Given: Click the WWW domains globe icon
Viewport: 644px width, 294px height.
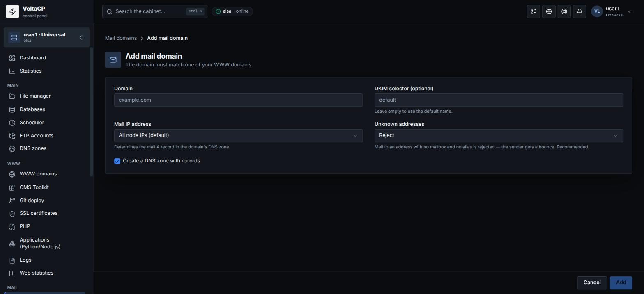Looking at the screenshot, I should (12, 174).
